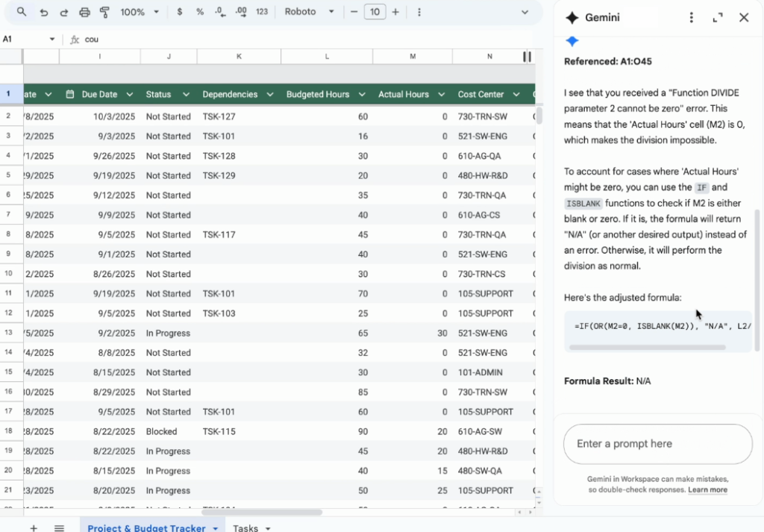764x532 pixels.
Task: Undo the last action
Action: (44, 12)
